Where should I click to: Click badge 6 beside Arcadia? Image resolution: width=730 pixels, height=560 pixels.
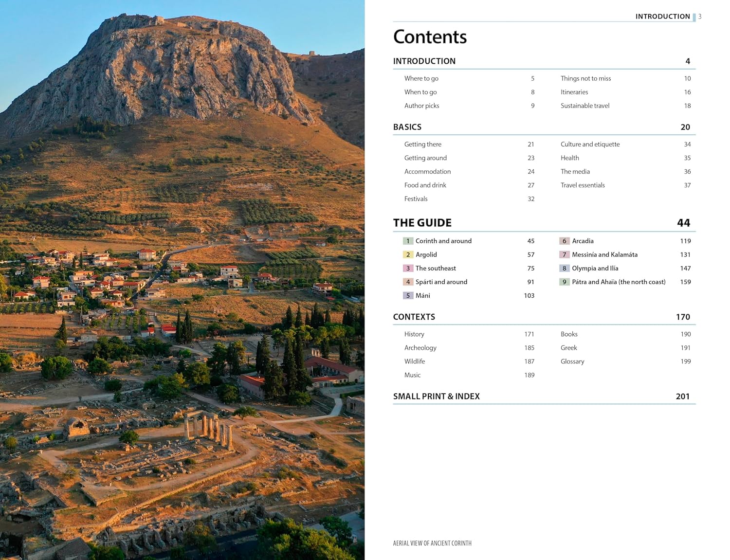click(x=565, y=241)
